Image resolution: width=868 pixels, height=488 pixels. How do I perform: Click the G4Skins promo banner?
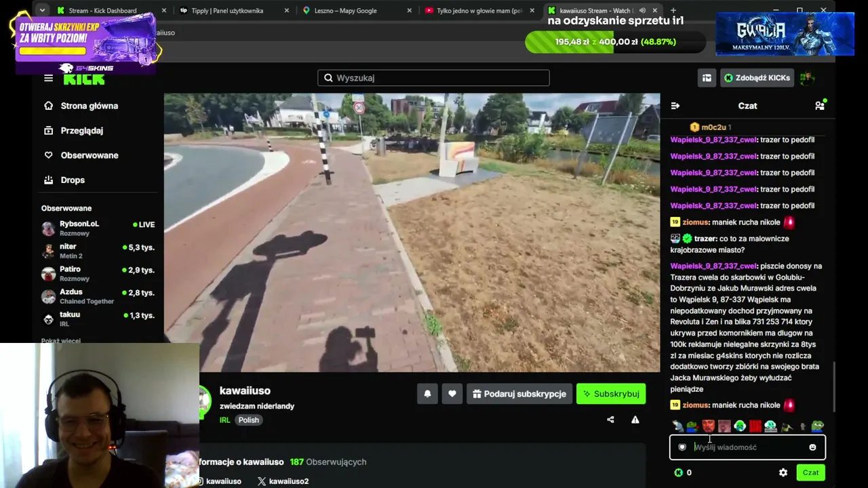click(86, 43)
